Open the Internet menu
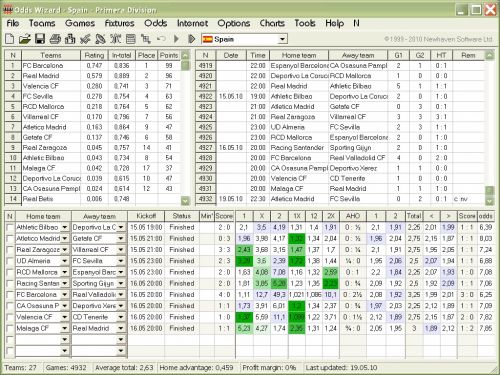This screenshot has width=500, height=375. (192, 23)
